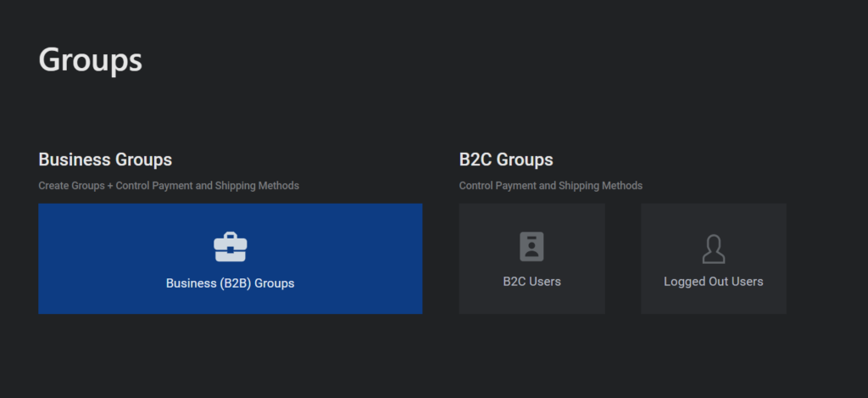Click the "Groups" page heading
This screenshot has width=868, height=398.
pyautogui.click(x=90, y=60)
